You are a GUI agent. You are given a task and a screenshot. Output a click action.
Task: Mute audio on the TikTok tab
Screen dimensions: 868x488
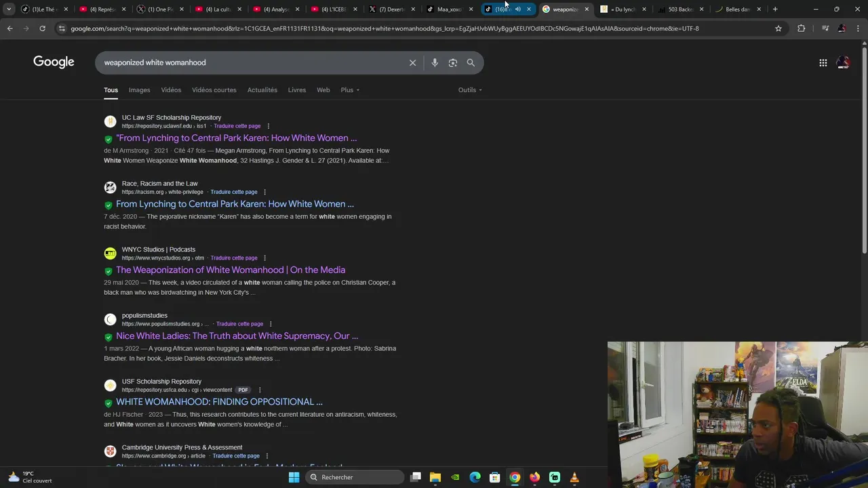[517, 9]
